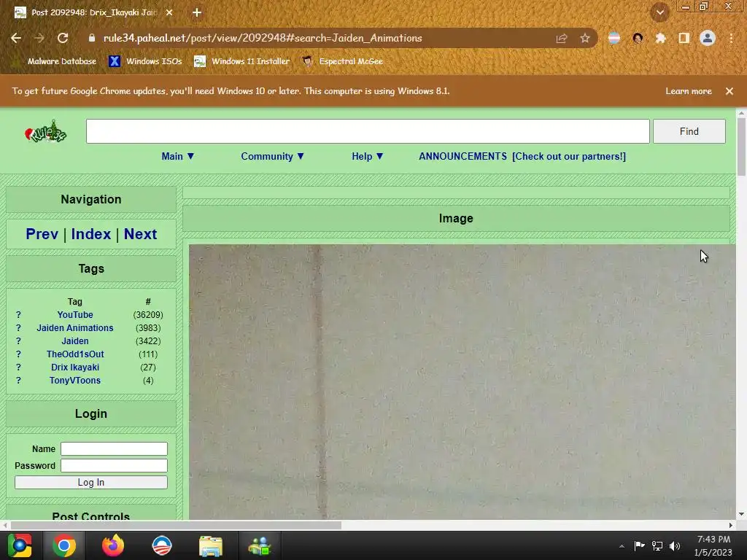
Task: Close the Post 2092948 tab
Action: 169,12
